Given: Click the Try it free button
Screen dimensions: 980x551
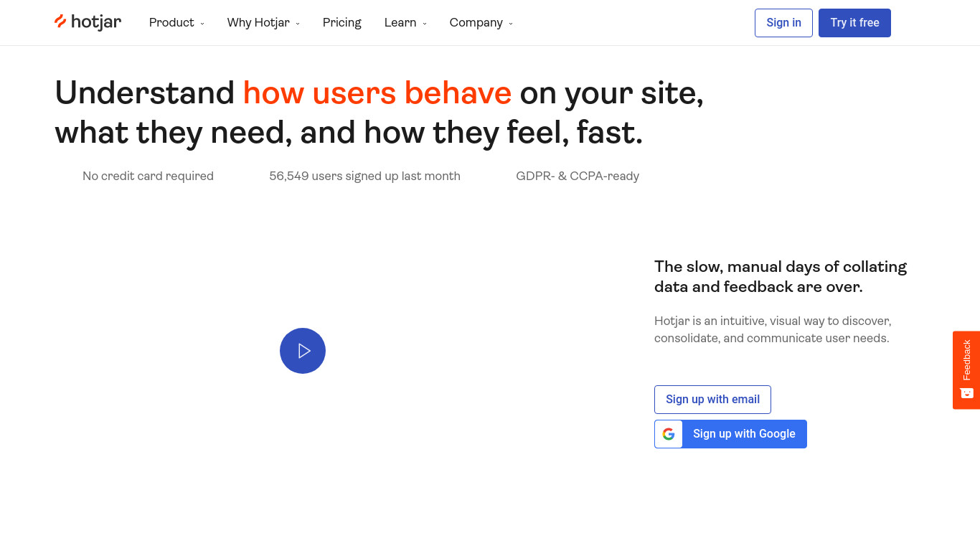Looking at the screenshot, I should pos(854,23).
